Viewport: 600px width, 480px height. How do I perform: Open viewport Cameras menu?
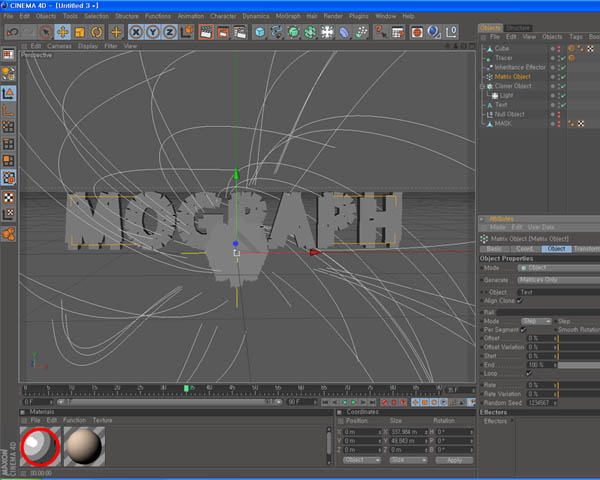[x=59, y=46]
